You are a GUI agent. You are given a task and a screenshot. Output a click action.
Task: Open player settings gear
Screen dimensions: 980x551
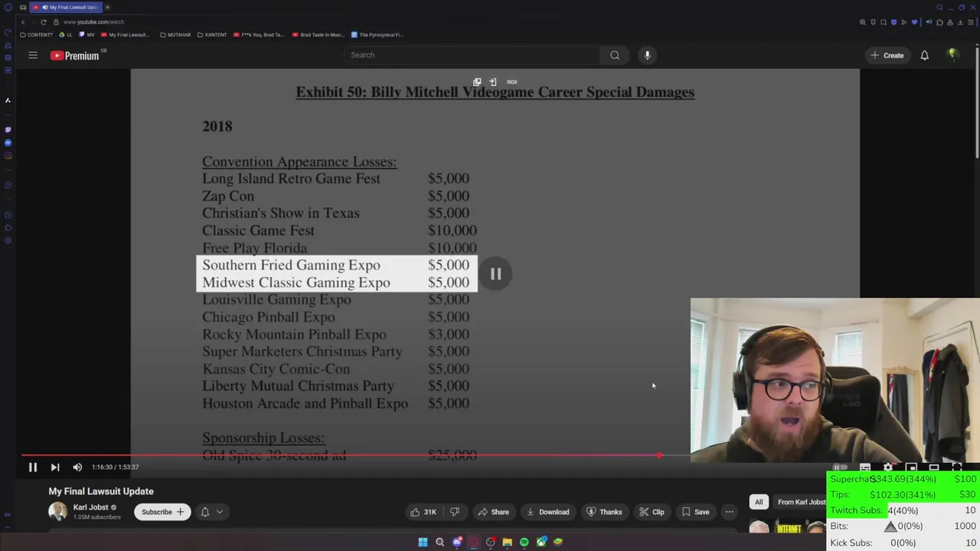[888, 467]
